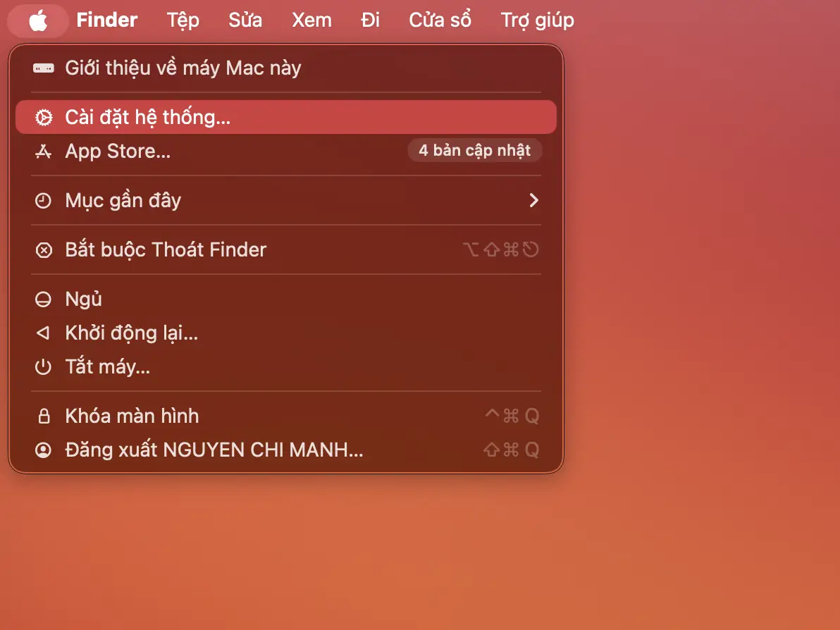Click the power icon for Tắt máy
The height and width of the screenshot is (630, 840).
[44, 367]
